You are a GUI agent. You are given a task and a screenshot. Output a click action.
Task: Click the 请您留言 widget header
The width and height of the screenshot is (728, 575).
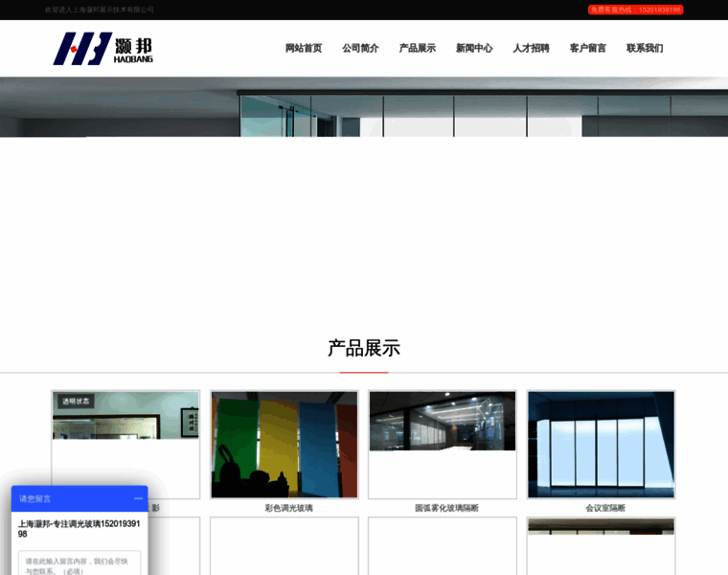pyautogui.click(x=80, y=499)
